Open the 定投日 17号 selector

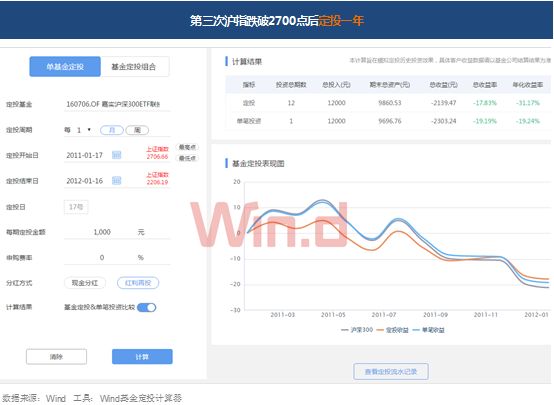click(x=76, y=207)
